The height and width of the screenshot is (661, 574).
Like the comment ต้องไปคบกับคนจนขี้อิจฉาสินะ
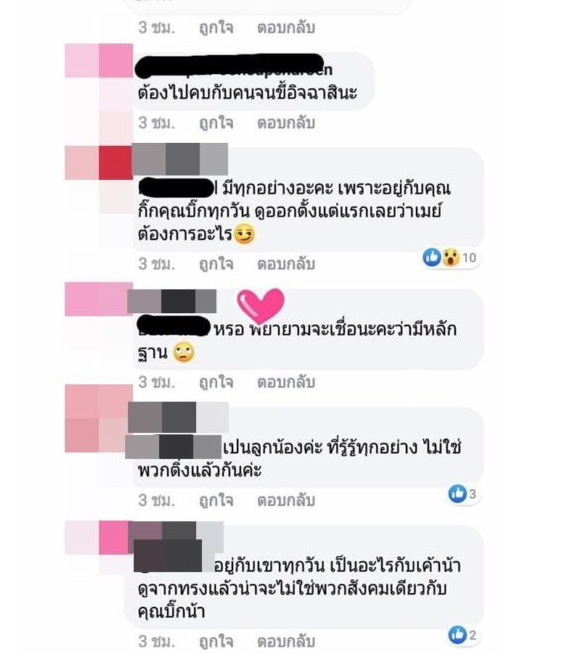tap(216, 124)
